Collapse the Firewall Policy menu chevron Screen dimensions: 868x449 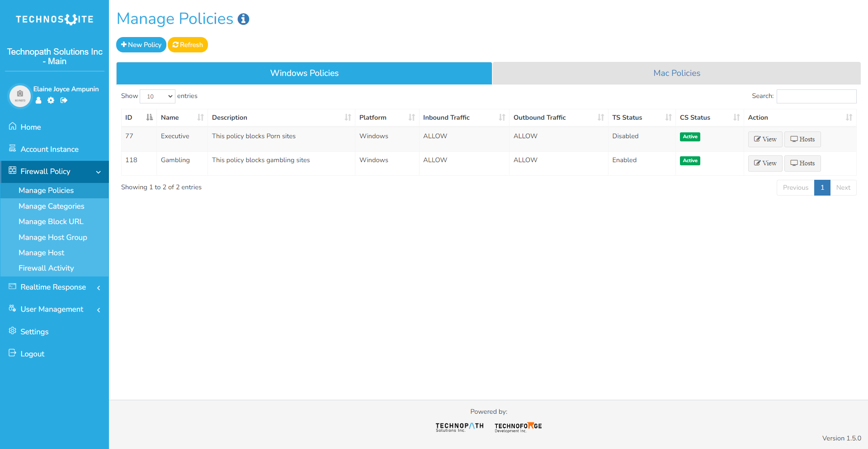pyautogui.click(x=99, y=172)
